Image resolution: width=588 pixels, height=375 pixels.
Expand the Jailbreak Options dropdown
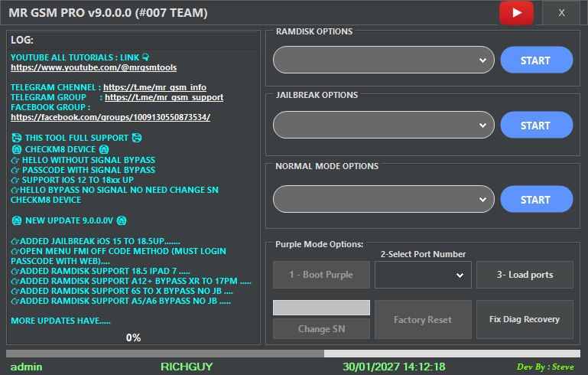tap(384, 125)
